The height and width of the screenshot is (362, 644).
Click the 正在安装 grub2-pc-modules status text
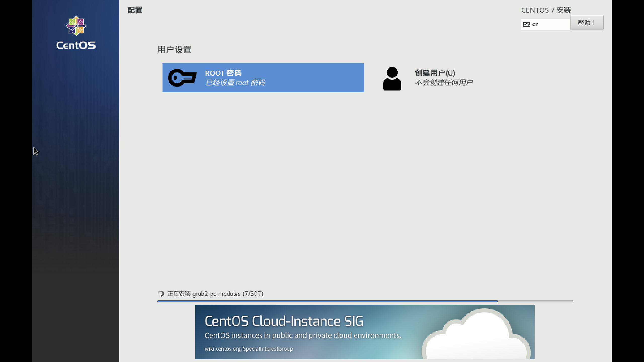(215, 294)
